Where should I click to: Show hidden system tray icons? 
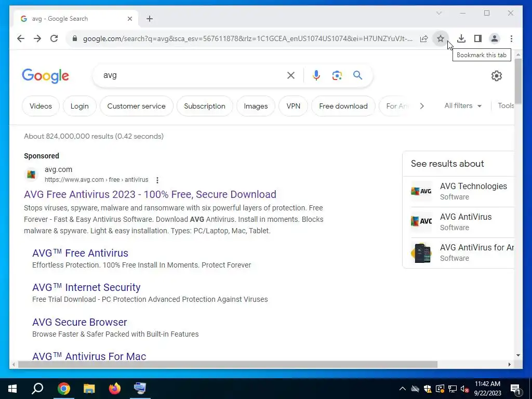pyautogui.click(x=402, y=389)
